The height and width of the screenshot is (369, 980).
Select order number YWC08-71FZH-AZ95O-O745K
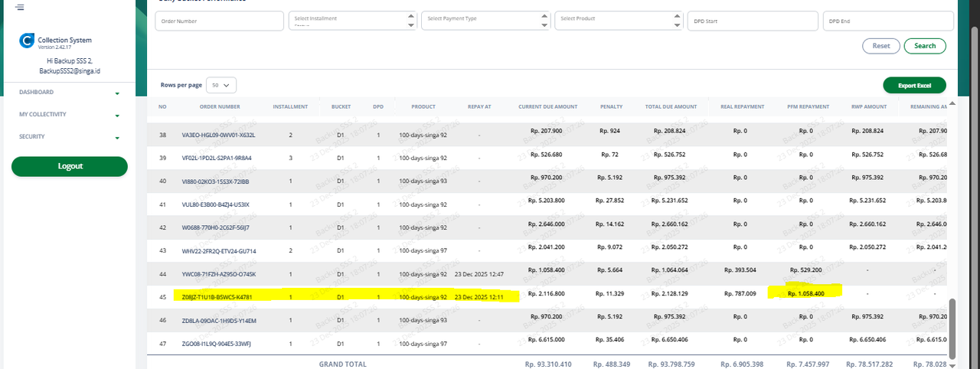pos(218,274)
